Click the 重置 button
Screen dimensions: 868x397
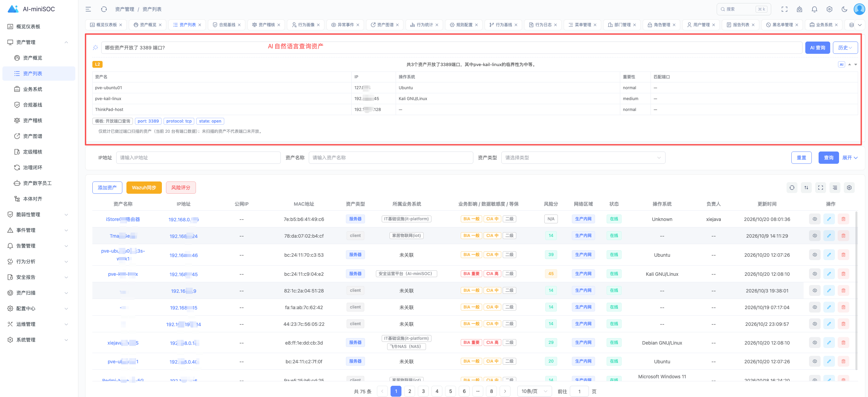pos(802,158)
